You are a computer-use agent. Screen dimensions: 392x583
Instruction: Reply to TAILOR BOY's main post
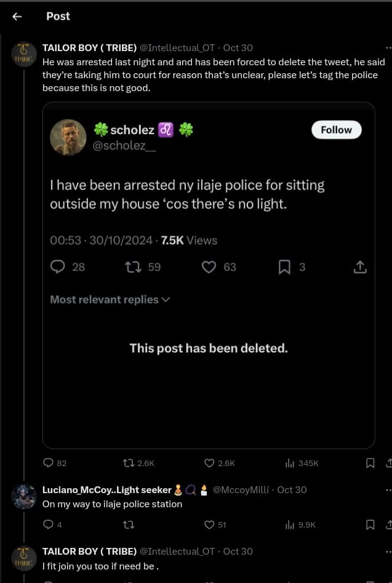[x=49, y=463]
